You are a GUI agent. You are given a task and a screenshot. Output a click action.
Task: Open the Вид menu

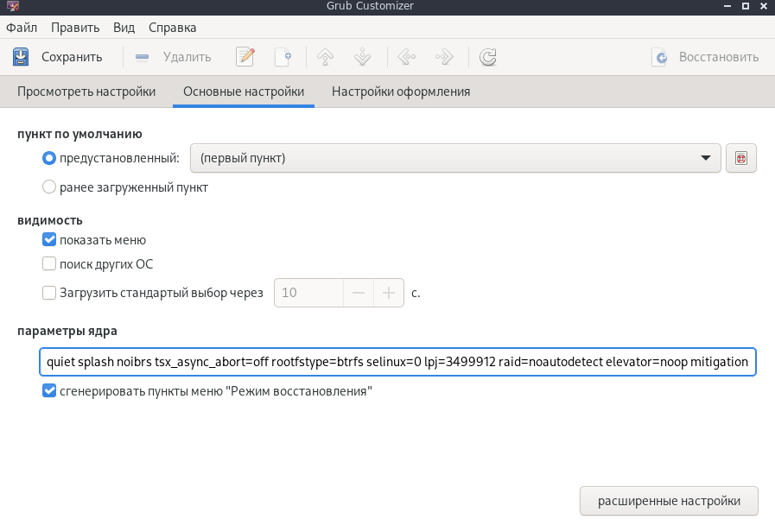pos(124,28)
